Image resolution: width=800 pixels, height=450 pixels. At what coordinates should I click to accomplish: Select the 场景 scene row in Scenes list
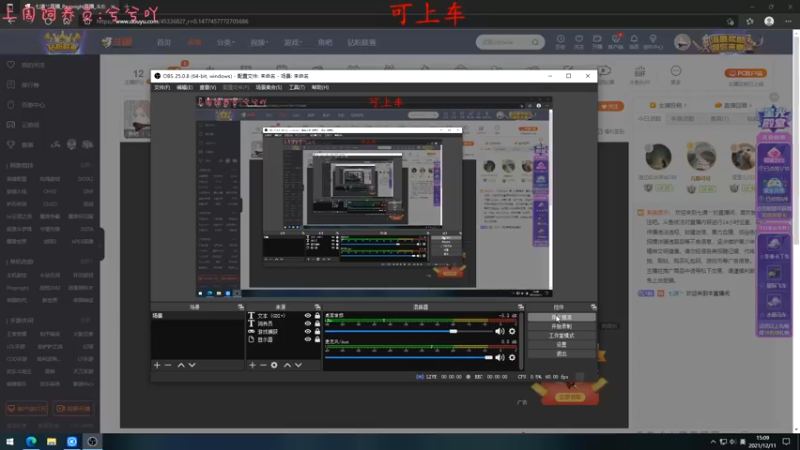pos(197,316)
